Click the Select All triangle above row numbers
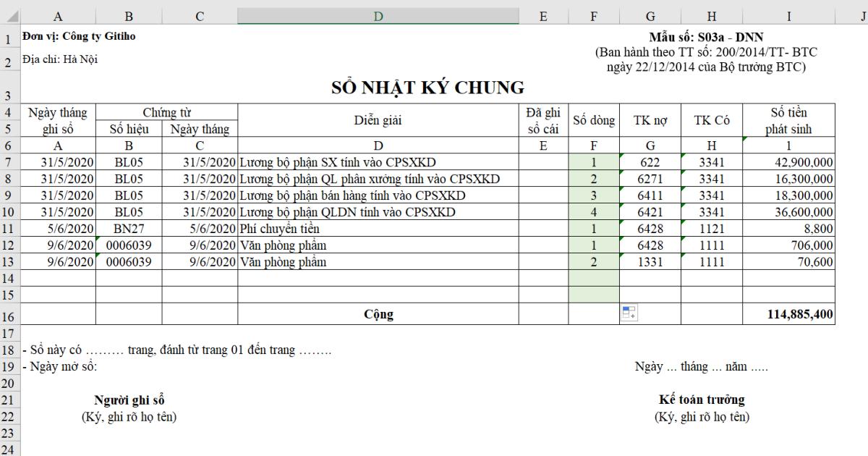Viewport: 868px width, 456px height. coord(10,14)
